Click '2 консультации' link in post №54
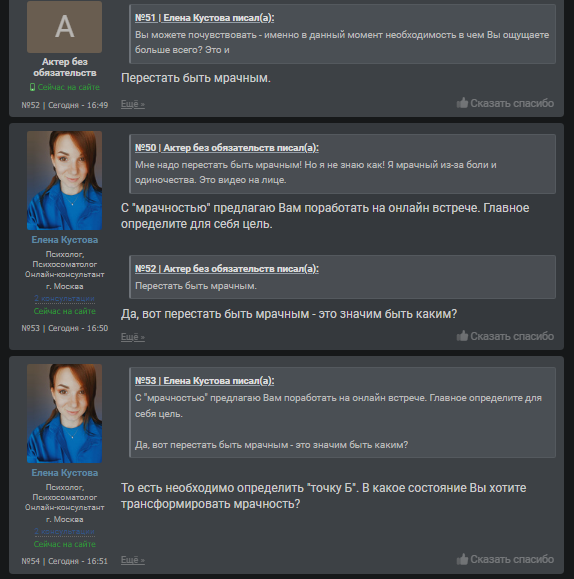The image size is (574, 579). tap(64, 531)
